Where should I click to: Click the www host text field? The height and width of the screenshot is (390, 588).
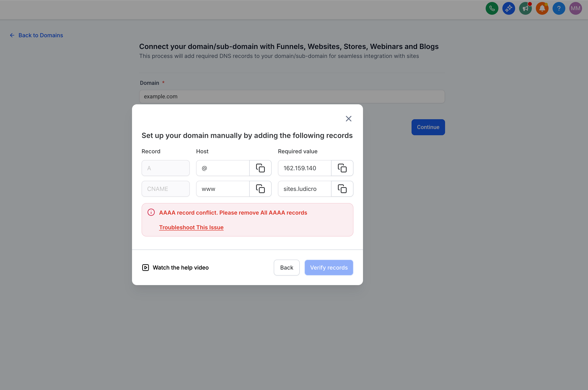coord(223,189)
